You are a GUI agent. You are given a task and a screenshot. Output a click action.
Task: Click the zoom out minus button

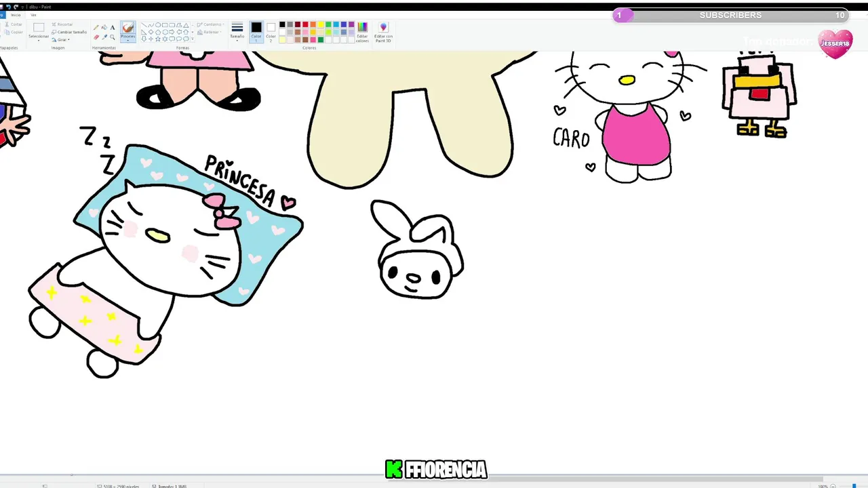833,486
